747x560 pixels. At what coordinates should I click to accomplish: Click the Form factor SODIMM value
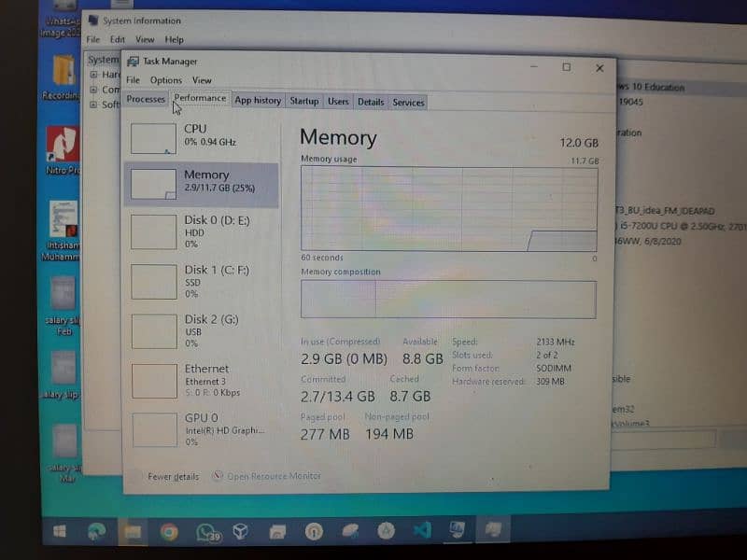[x=554, y=368]
